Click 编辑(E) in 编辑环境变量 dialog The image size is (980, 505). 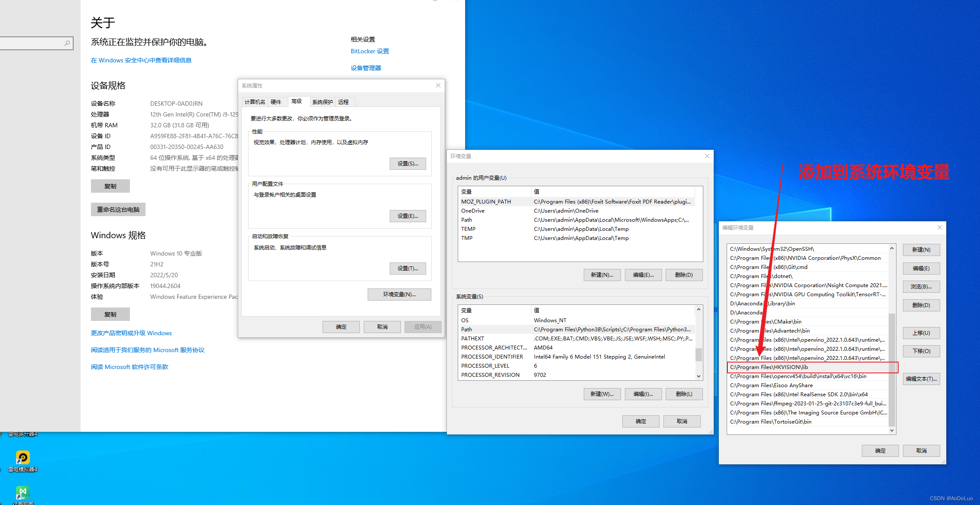(x=921, y=269)
